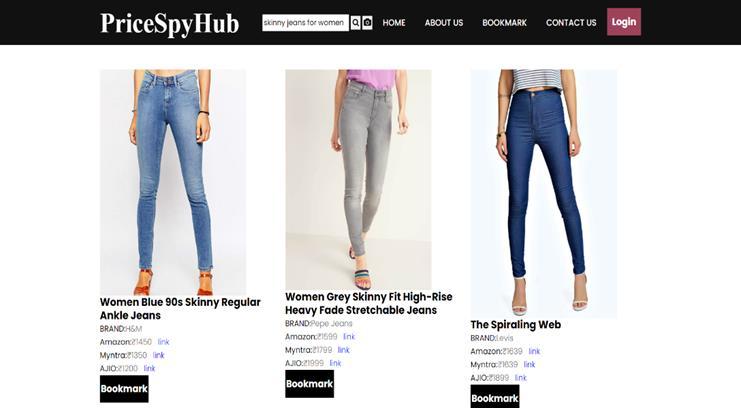
Task: Select the grey skinny jeans product image
Action: [x=358, y=180]
